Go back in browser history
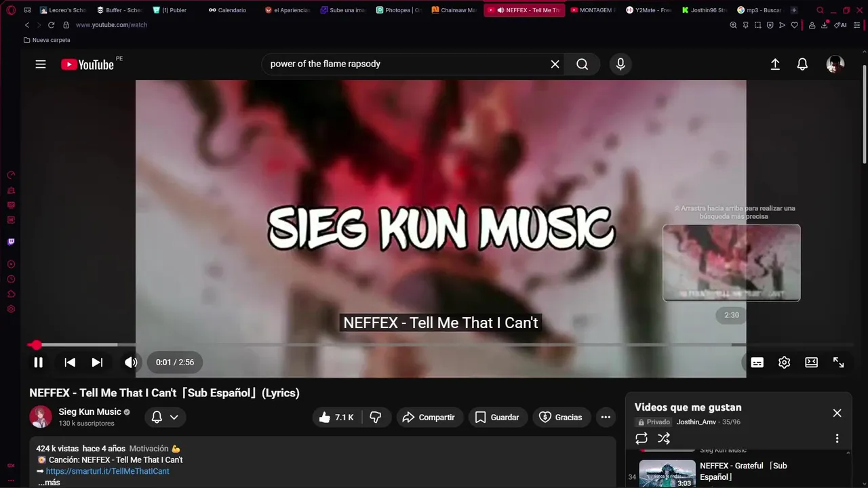 tap(27, 25)
